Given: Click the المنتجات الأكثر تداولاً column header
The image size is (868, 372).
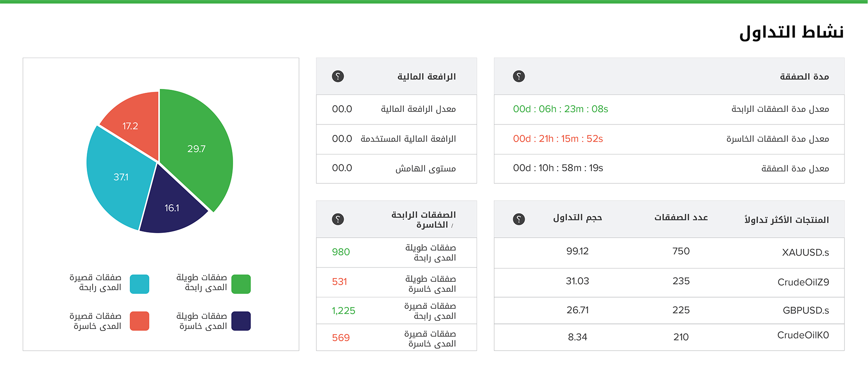Looking at the screenshot, I should (786, 219).
